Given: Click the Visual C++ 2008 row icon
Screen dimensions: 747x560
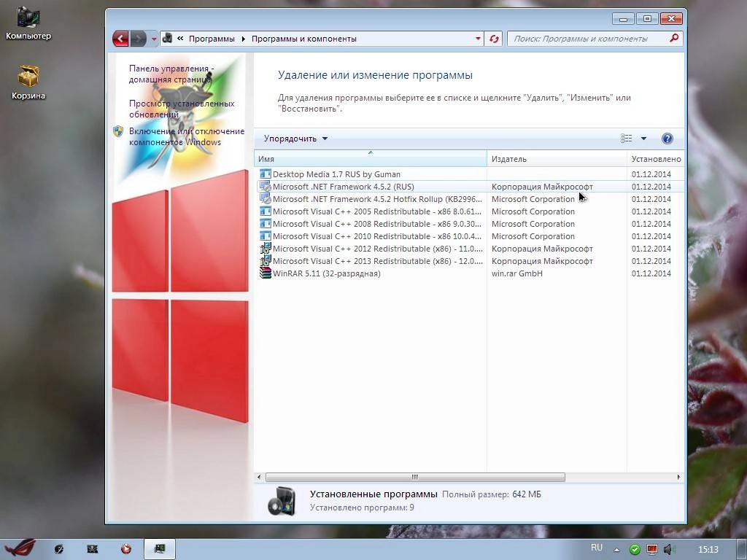Looking at the screenshot, I should (266, 224).
